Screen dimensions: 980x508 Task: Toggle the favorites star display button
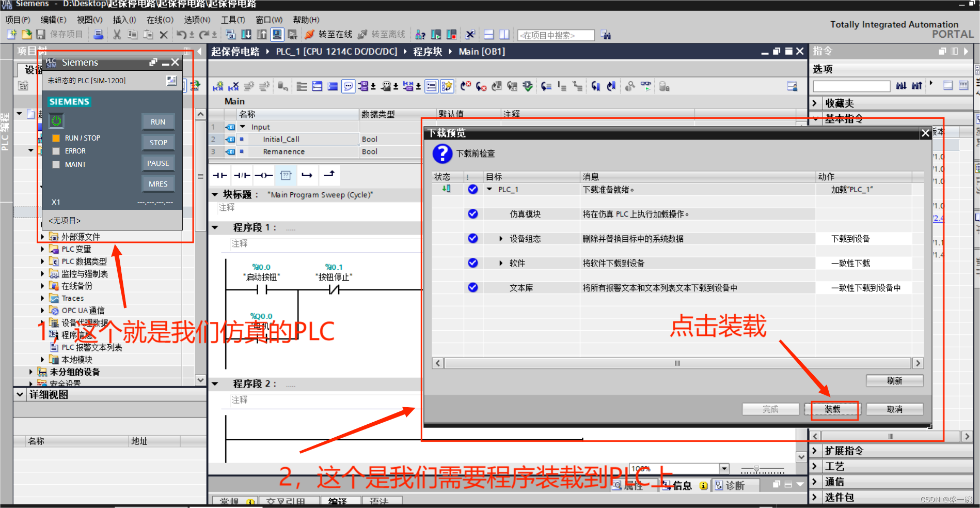tap(447, 86)
